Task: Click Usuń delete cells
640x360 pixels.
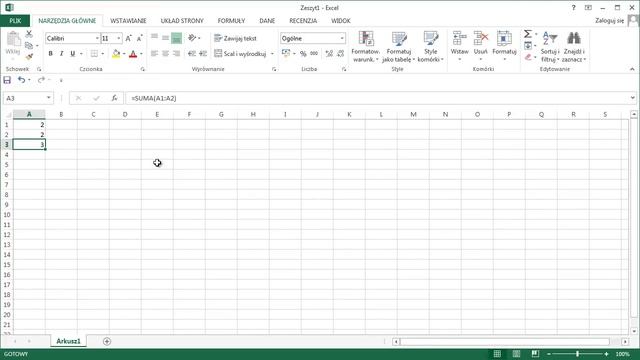Action: (480, 47)
